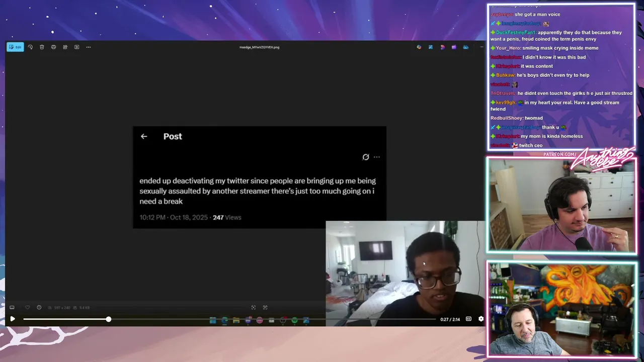644x362 pixels.
Task: Favorite the image with the heart icon
Action: pos(27,307)
